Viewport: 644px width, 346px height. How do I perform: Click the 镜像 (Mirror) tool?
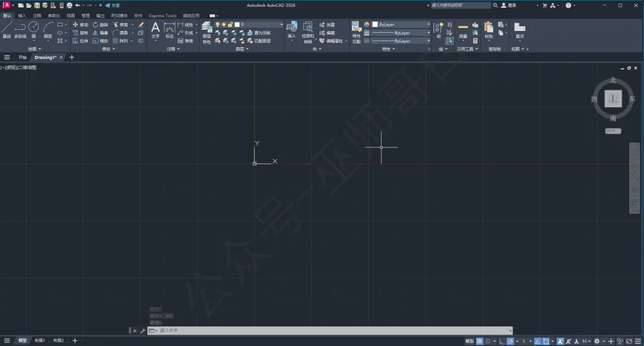pyautogui.click(x=100, y=33)
